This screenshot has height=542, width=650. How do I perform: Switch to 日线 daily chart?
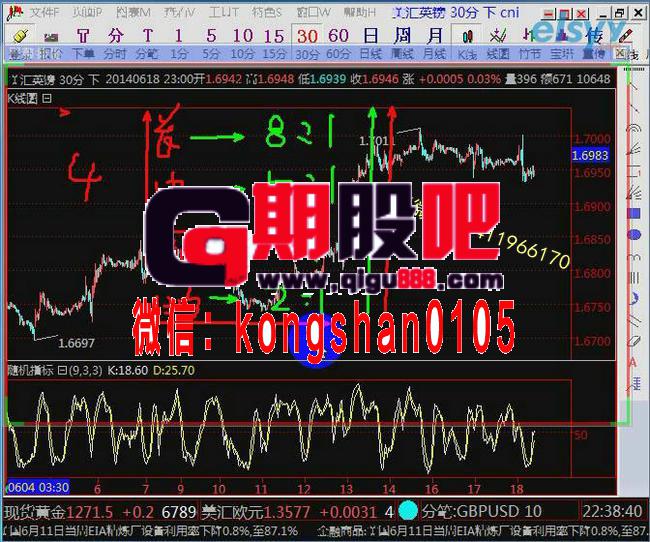coord(371,44)
